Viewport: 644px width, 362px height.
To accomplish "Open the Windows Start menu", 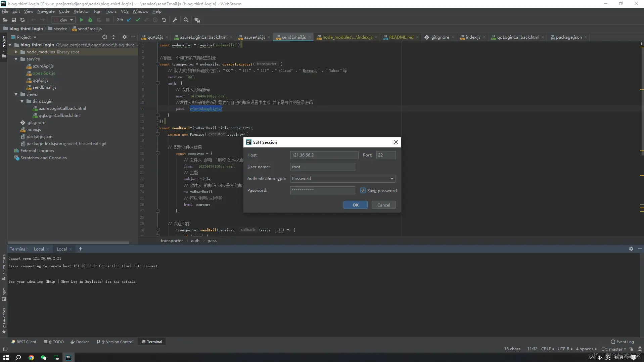I will 6,357.
